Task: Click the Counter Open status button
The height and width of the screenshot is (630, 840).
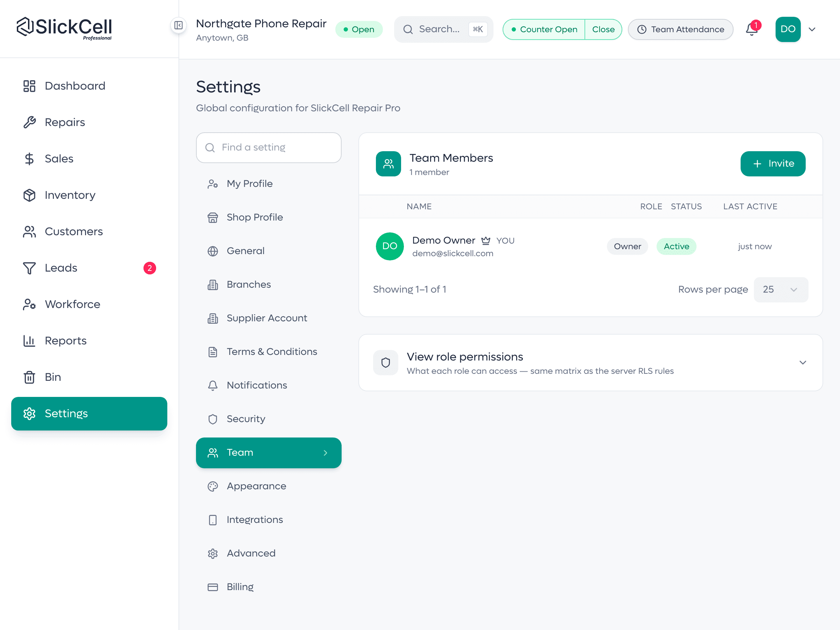Action: click(544, 29)
